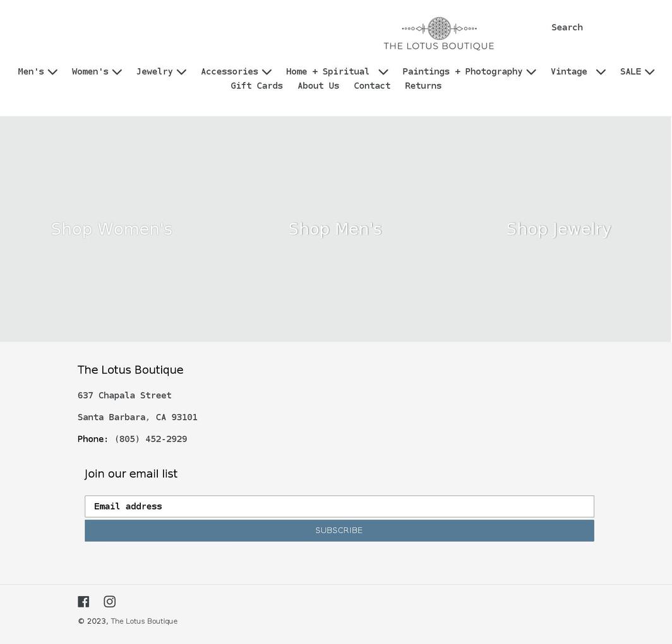Select The Lotus Boutique footer heading
Image resolution: width=672 pixels, height=644 pixels.
tap(131, 370)
